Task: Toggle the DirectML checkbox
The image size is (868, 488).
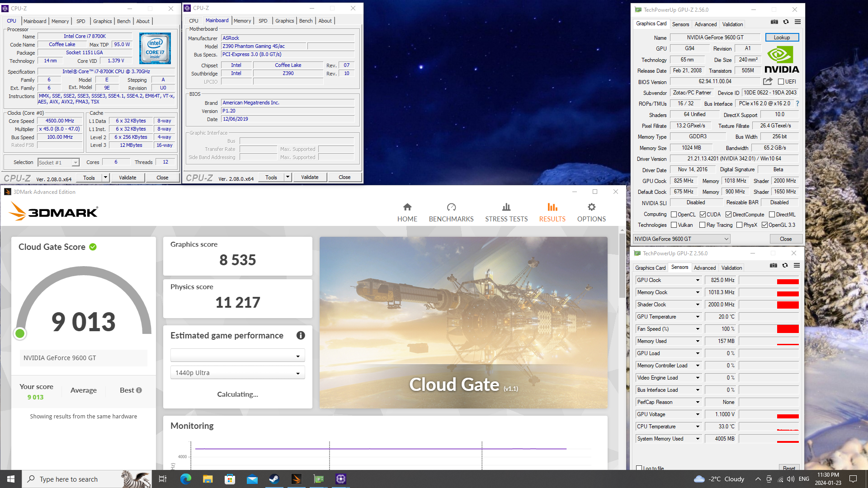Action: [772, 215]
